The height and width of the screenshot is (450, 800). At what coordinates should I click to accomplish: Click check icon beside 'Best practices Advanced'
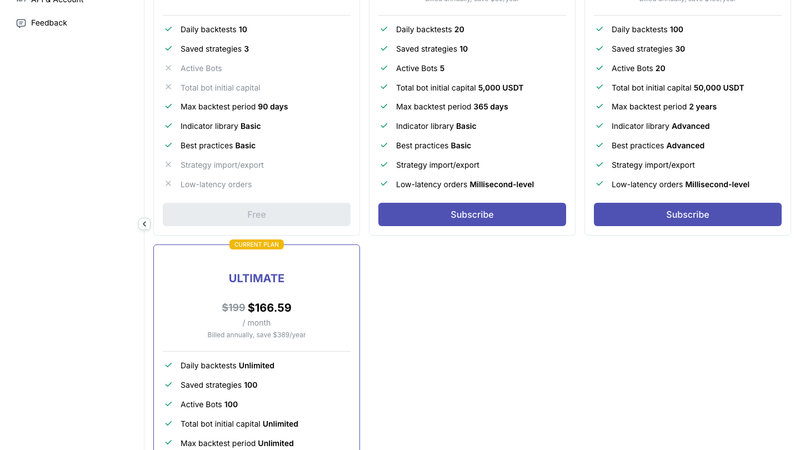pos(599,145)
